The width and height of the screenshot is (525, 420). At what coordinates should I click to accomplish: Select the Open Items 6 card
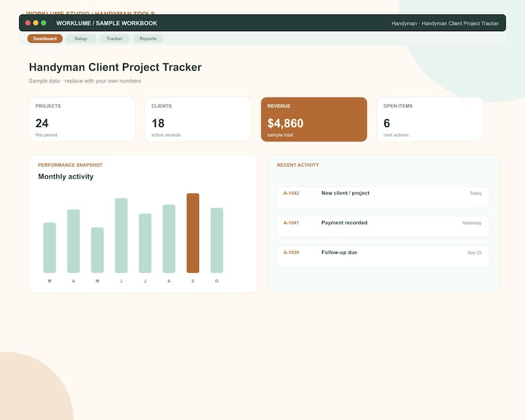point(430,119)
